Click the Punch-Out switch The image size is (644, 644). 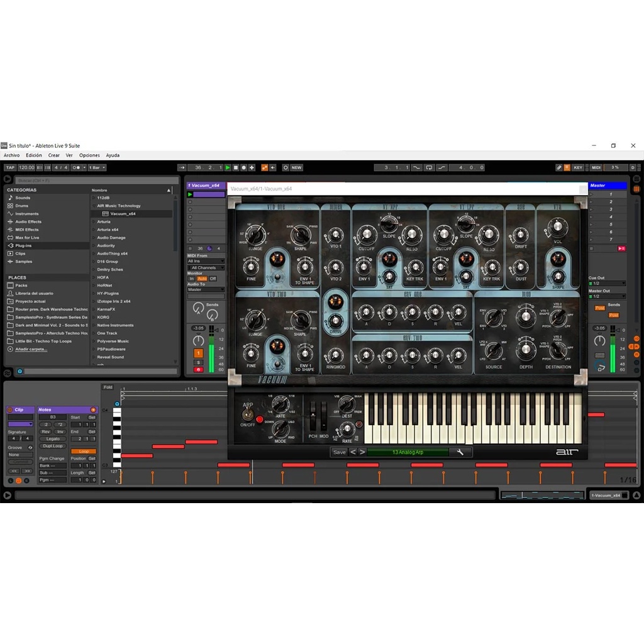pos(441,167)
